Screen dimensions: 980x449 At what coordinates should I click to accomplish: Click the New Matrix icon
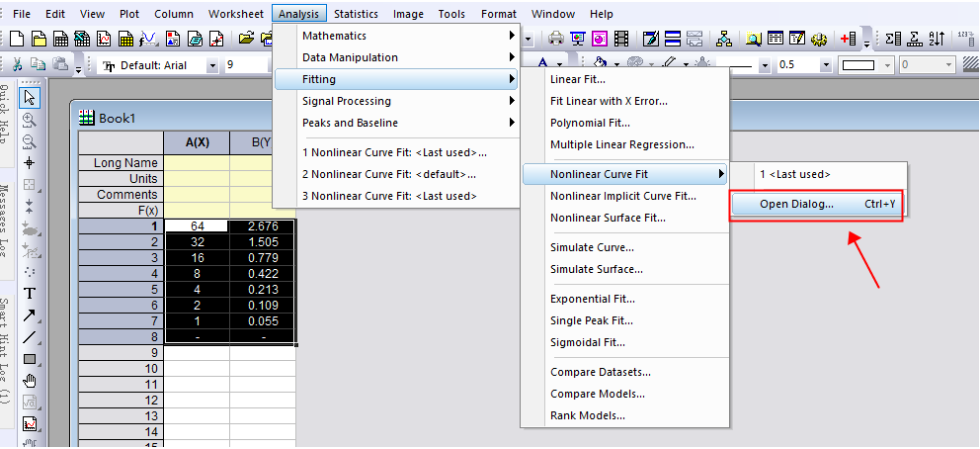click(126, 39)
